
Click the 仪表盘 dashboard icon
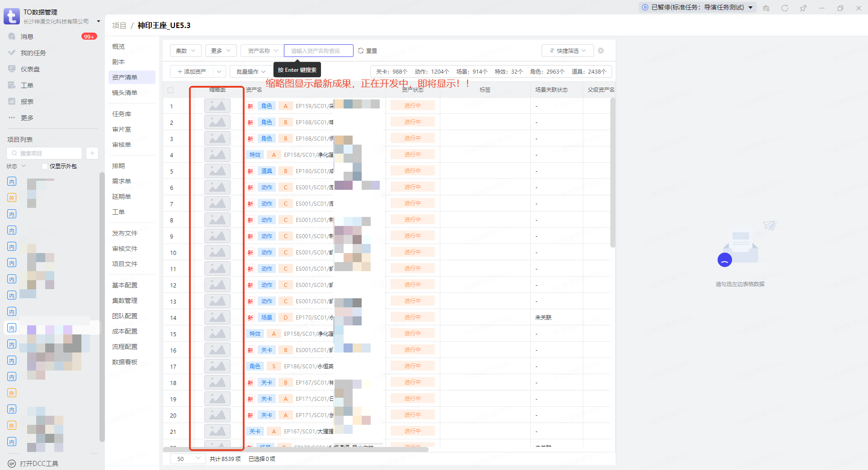[12, 69]
